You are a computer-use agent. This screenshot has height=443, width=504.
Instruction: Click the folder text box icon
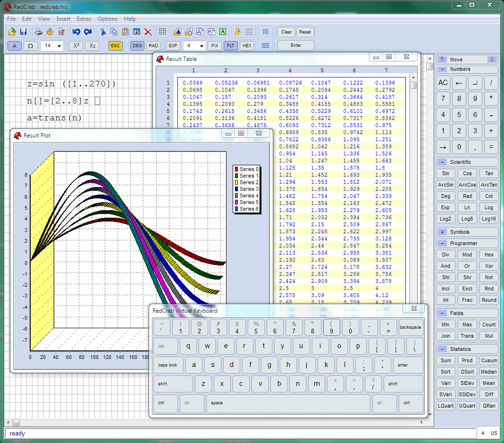point(189,32)
